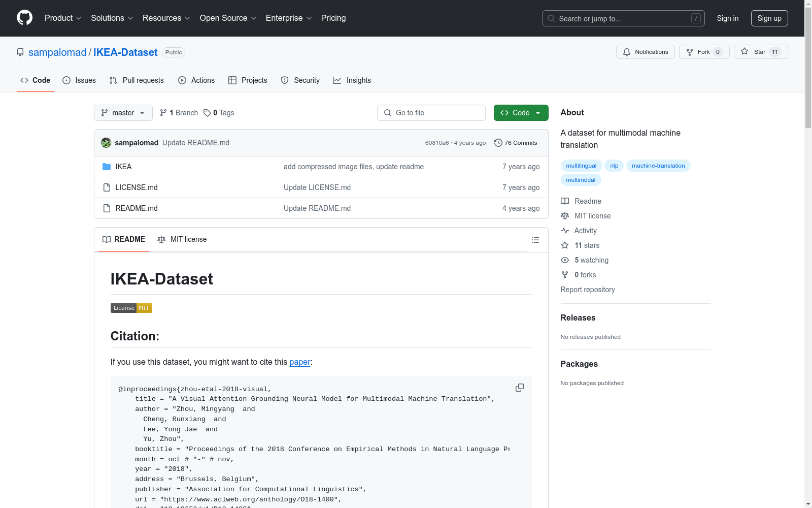Click the multilingual topic tag

(581, 166)
